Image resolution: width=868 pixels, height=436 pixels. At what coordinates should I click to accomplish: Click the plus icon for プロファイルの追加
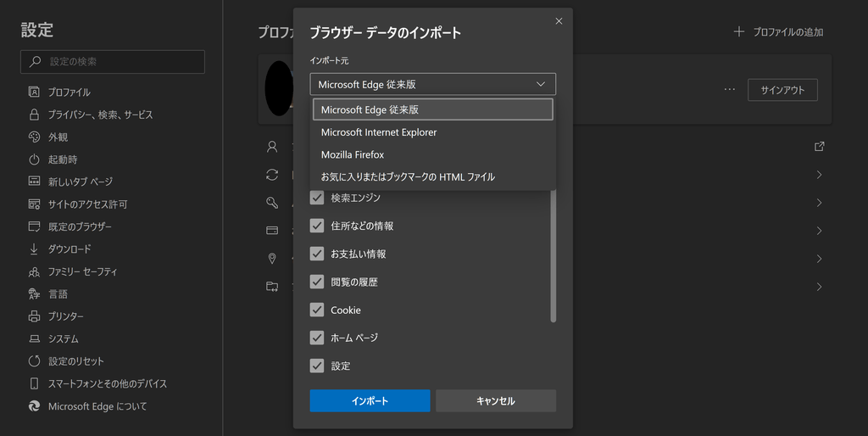[x=738, y=31]
